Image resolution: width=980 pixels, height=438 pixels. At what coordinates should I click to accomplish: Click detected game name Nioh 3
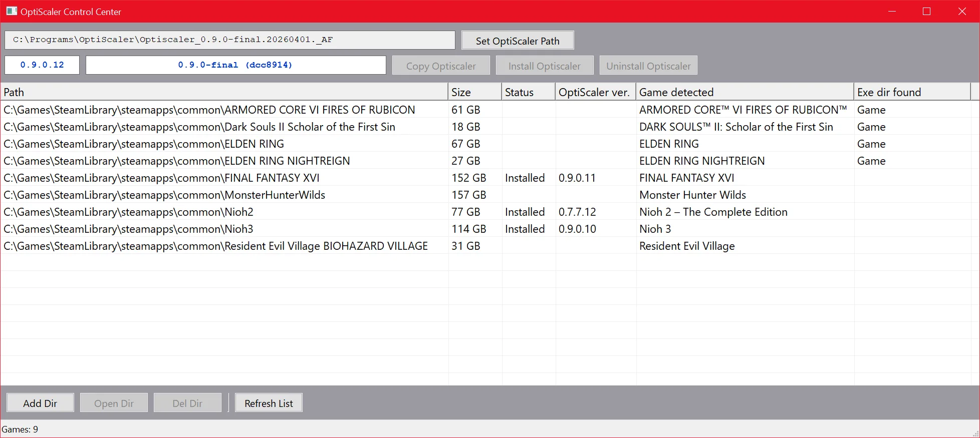(x=655, y=229)
